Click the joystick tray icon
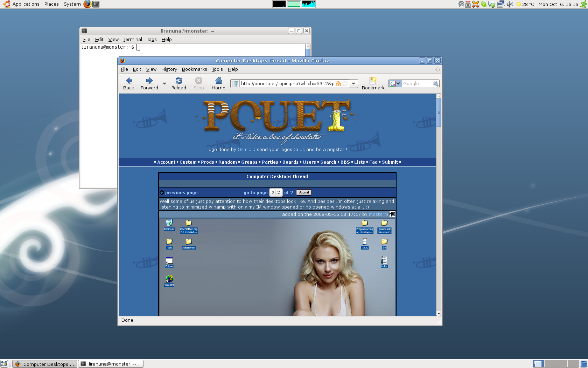 point(468,4)
